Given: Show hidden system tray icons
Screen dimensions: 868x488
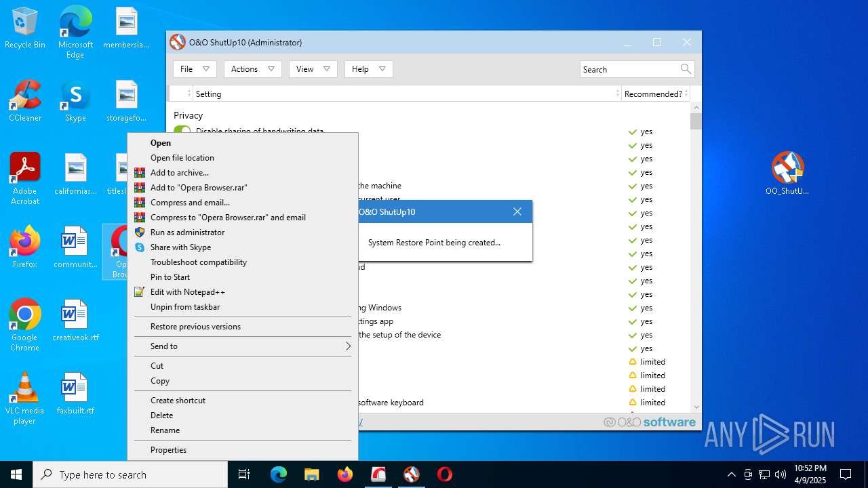Looking at the screenshot, I should click(x=731, y=474).
